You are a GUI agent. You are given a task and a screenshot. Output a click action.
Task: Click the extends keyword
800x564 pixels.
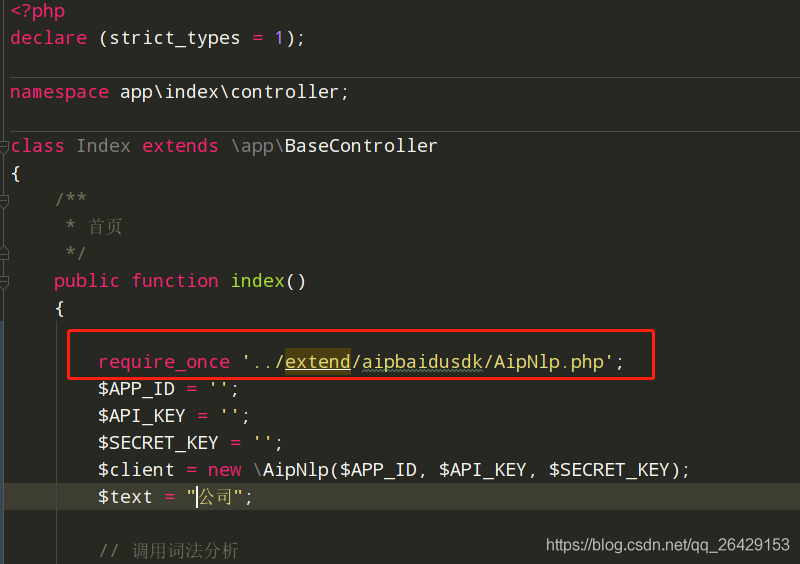coord(180,146)
